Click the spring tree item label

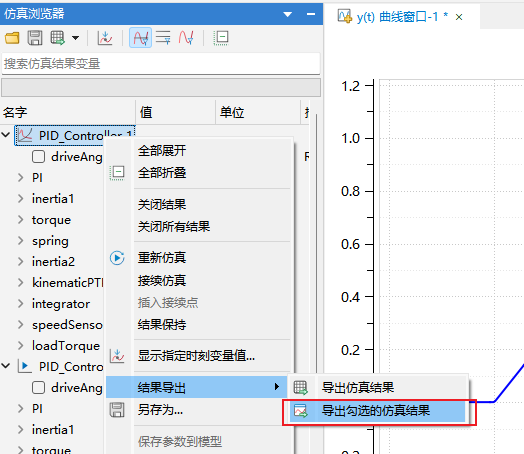coord(50,241)
